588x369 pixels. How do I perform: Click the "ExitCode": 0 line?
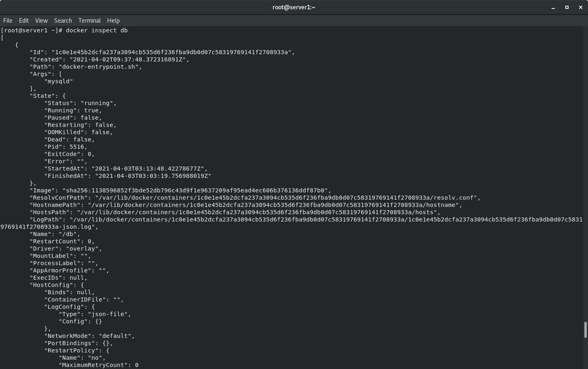click(x=70, y=154)
